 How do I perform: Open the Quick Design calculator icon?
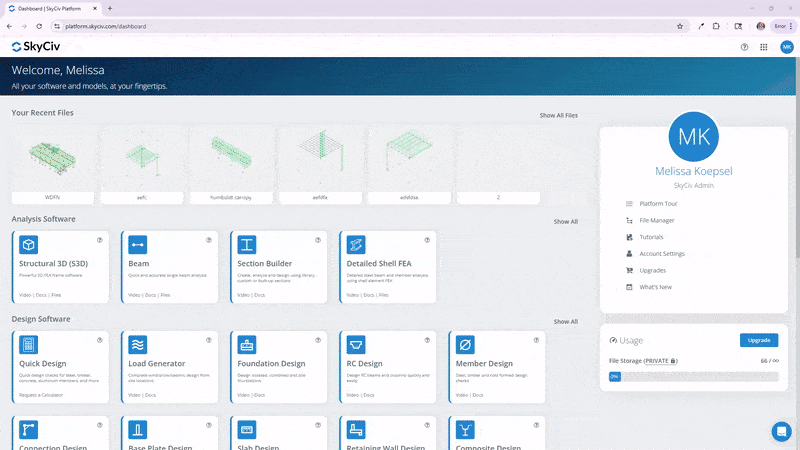click(29, 344)
